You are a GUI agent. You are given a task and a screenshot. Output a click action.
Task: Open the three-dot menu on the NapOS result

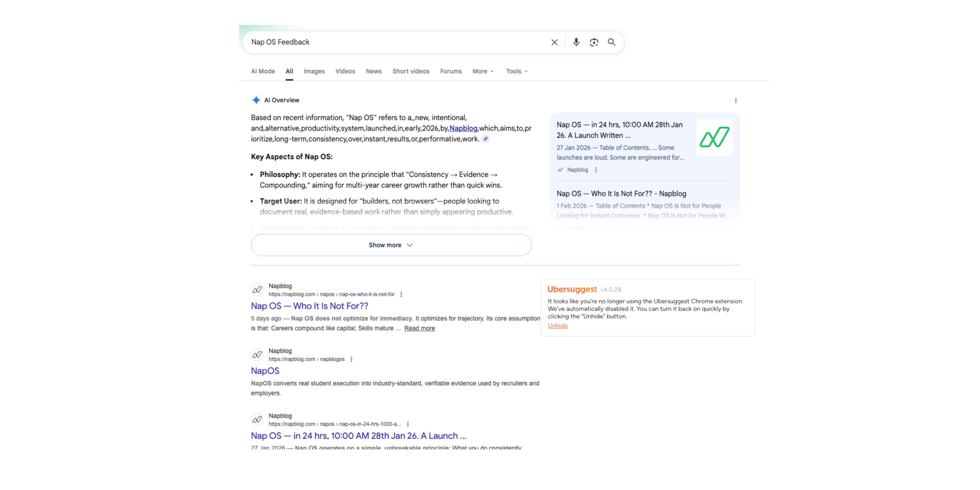351,359
